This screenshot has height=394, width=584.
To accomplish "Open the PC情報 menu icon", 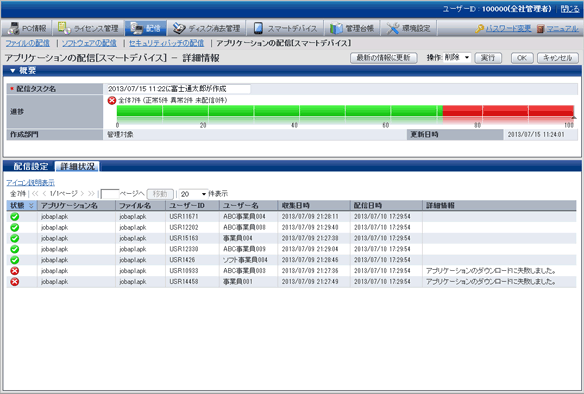I will 14,28.
